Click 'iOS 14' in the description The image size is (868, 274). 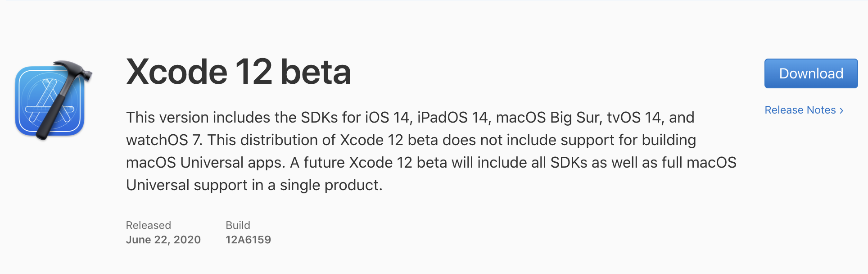point(387,118)
